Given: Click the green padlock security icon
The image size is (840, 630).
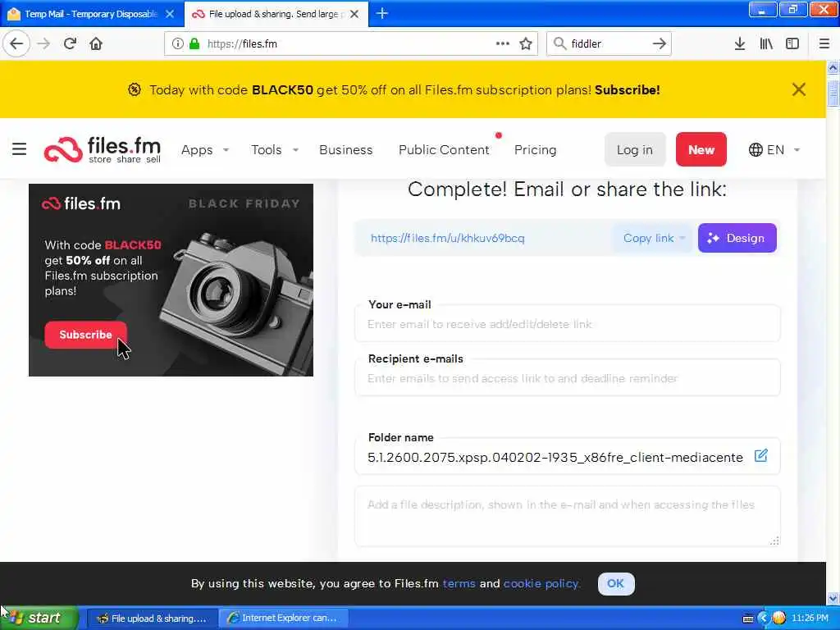Looking at the screenshot, I should 194,44.
